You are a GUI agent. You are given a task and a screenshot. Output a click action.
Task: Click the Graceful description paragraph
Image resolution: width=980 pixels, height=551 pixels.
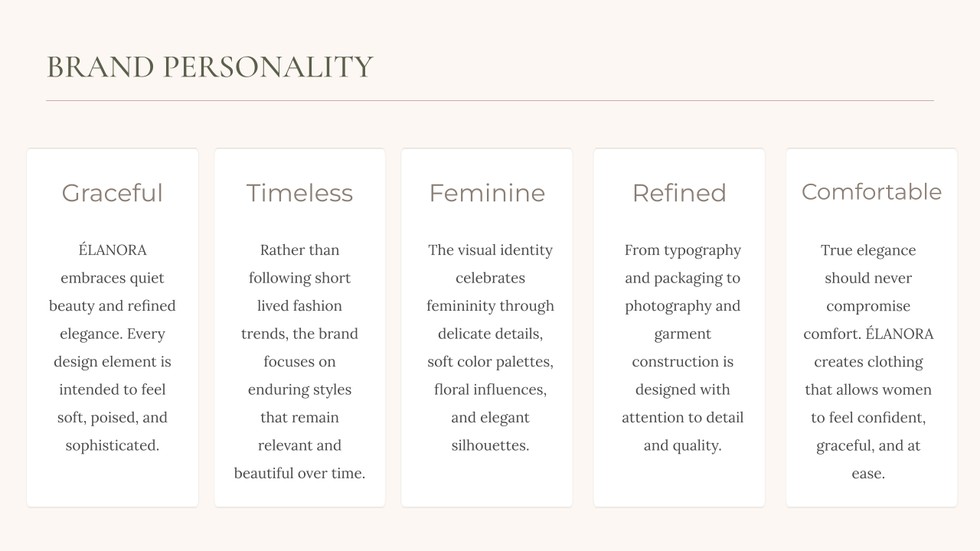pyautogui.click(x=113, y=347)
